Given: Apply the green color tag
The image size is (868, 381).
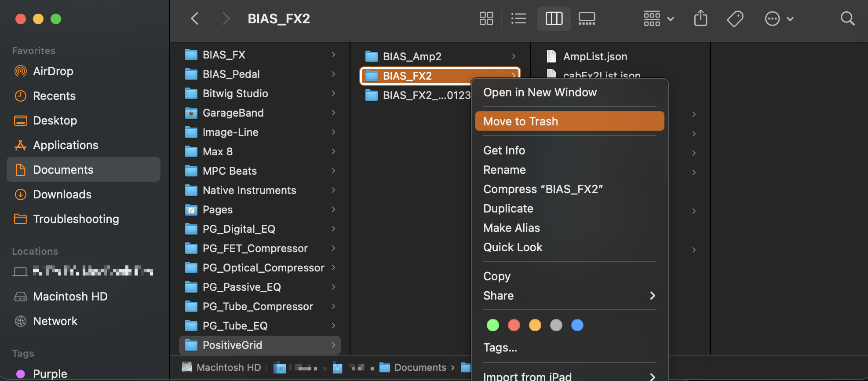Looking at the screenshot, I should tap(493, 325).
